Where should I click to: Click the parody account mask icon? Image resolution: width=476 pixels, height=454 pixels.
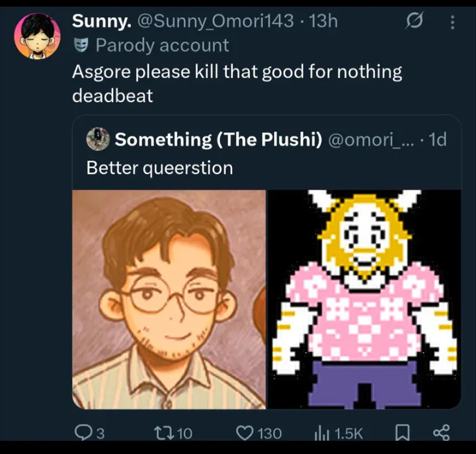(x=81, y=46)
